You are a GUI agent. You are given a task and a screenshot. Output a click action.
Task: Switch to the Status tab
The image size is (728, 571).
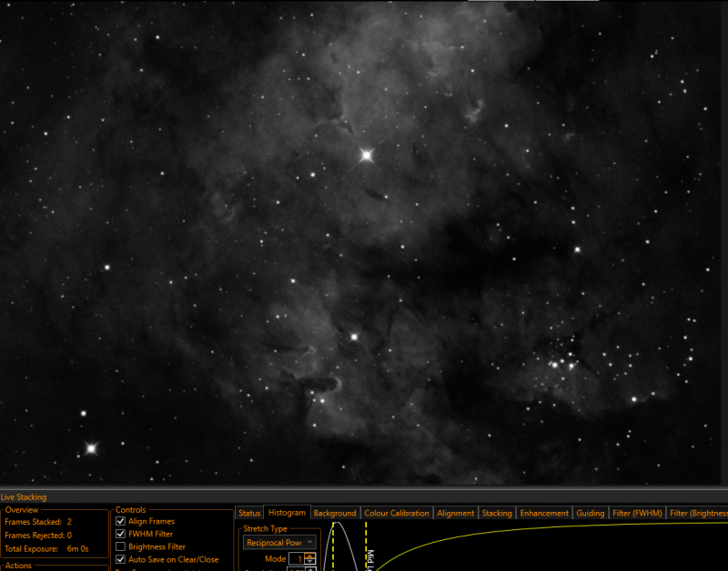point(249,513)
